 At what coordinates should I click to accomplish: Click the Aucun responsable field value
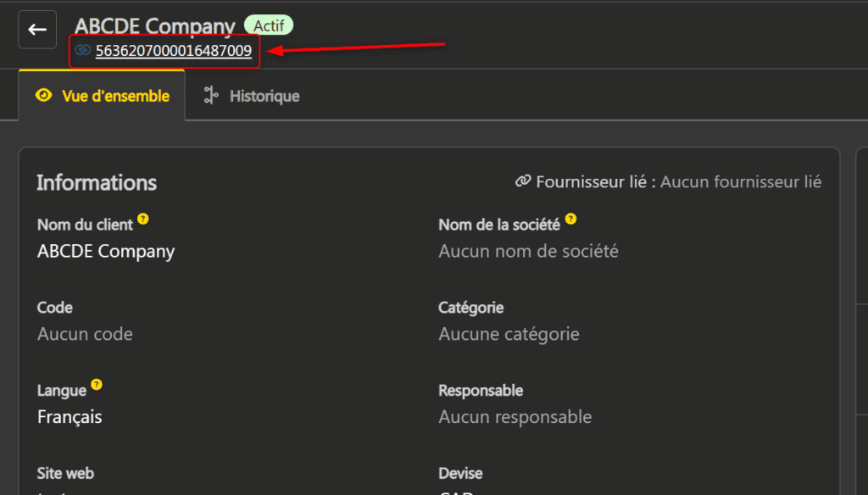pyautogui.click(x=515, y=417)
